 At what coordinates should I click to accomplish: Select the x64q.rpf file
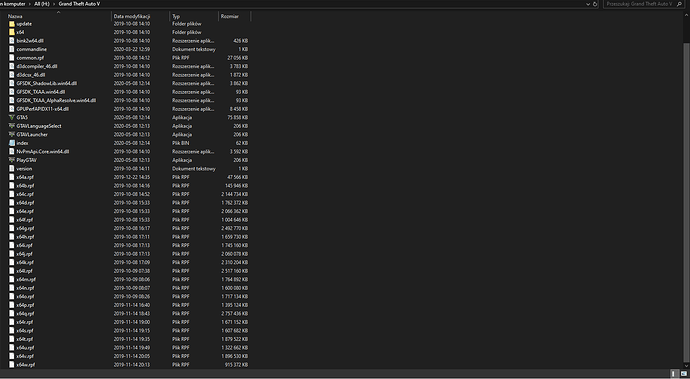tap(25, 314)
